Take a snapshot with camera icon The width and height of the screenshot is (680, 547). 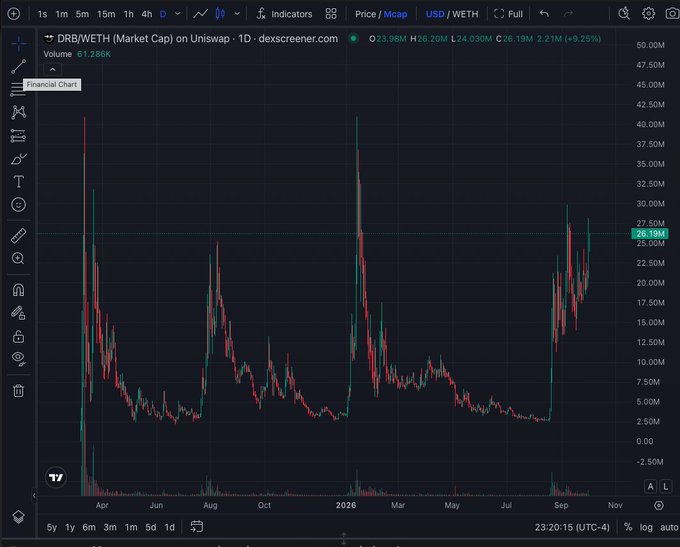point(672,14)
